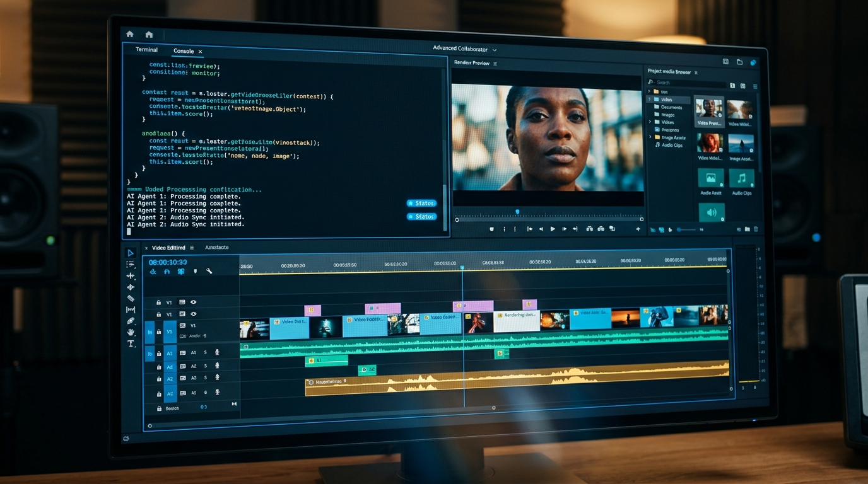The width and height of the screenshot is (868, 484).
Task: Click in the media browser Search field
Action: (686, 83)
